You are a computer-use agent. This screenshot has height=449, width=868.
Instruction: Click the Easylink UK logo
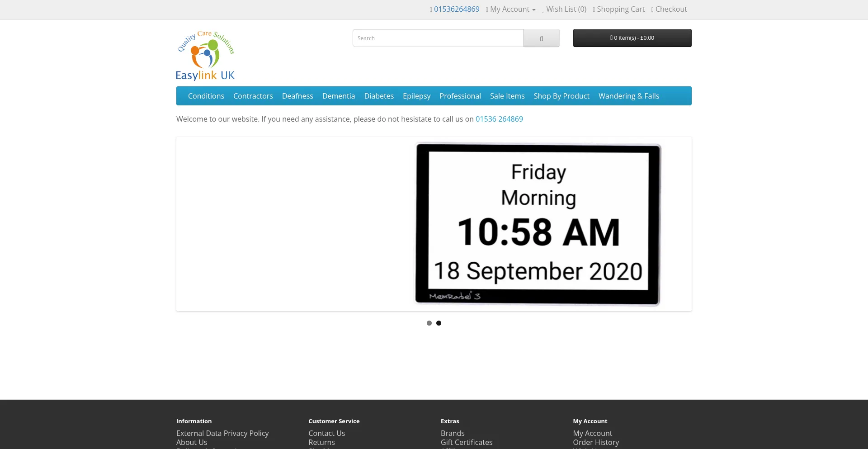pos(205,55)
